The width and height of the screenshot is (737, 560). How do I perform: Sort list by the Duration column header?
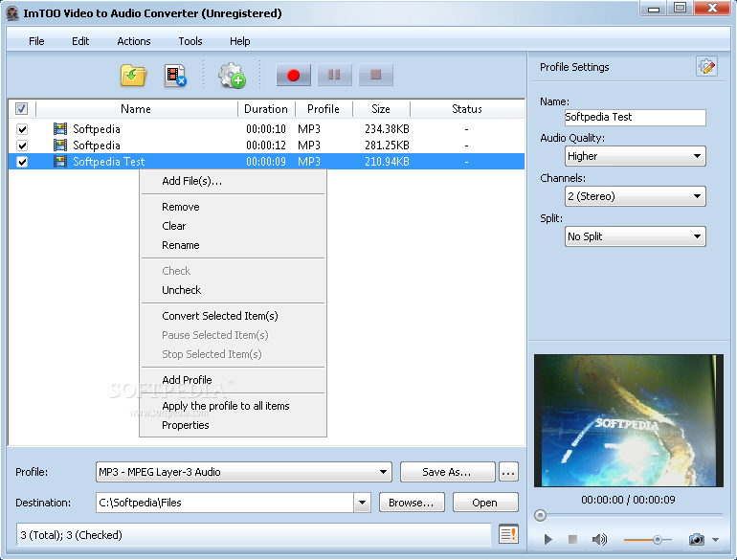pos(266,109)
